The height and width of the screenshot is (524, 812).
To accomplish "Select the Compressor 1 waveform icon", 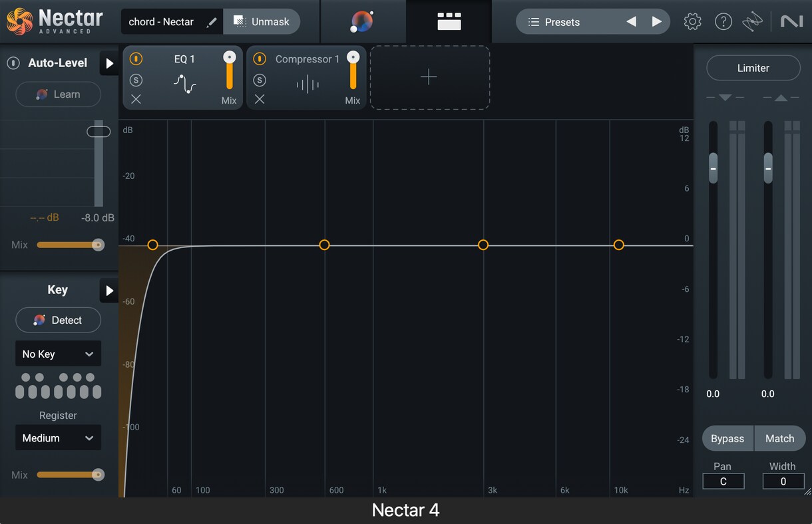I will [307, 84].
